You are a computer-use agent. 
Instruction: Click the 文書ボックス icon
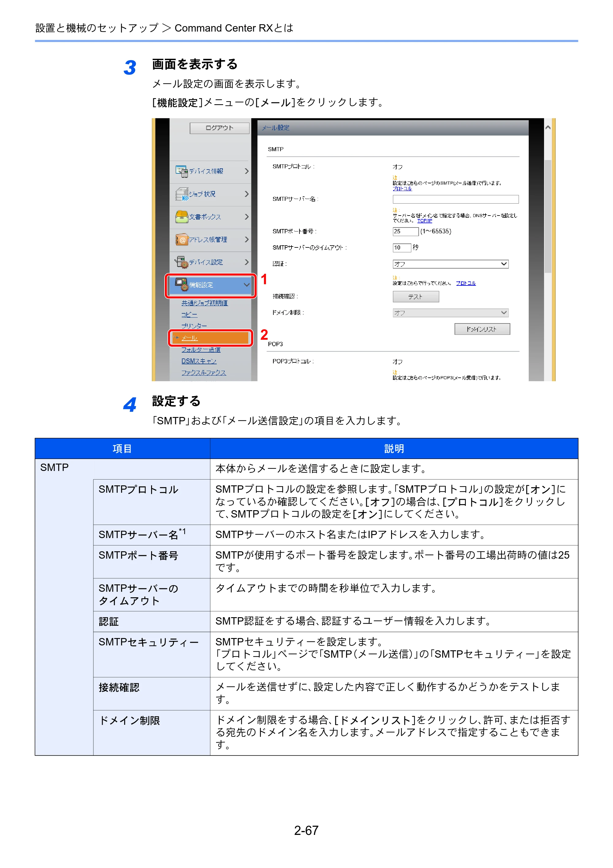click(x=181, y=217)
